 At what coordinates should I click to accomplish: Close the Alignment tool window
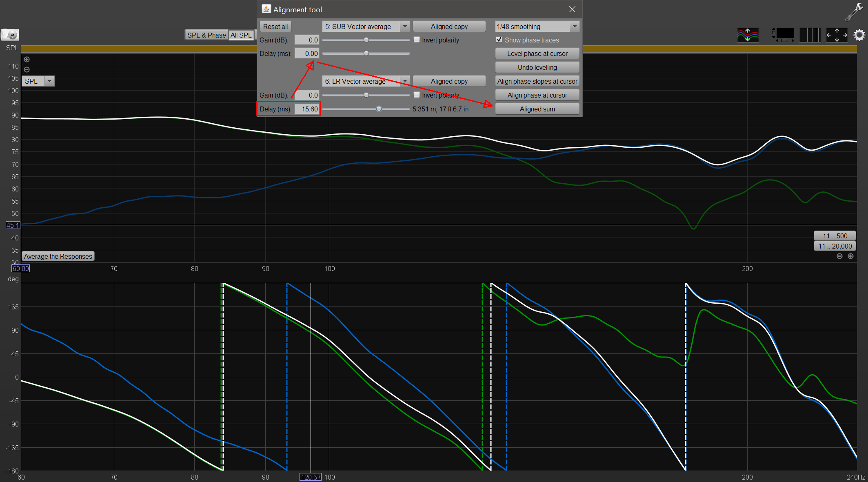pos(572,9)
